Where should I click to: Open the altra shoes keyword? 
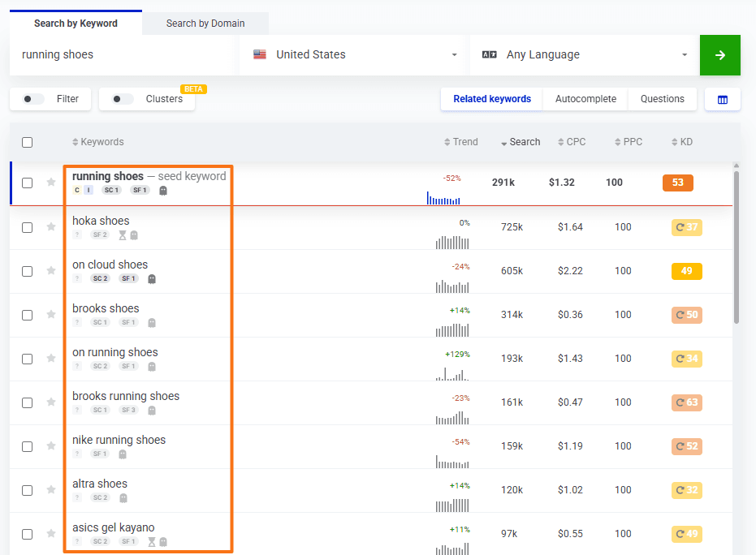point(100,484)
